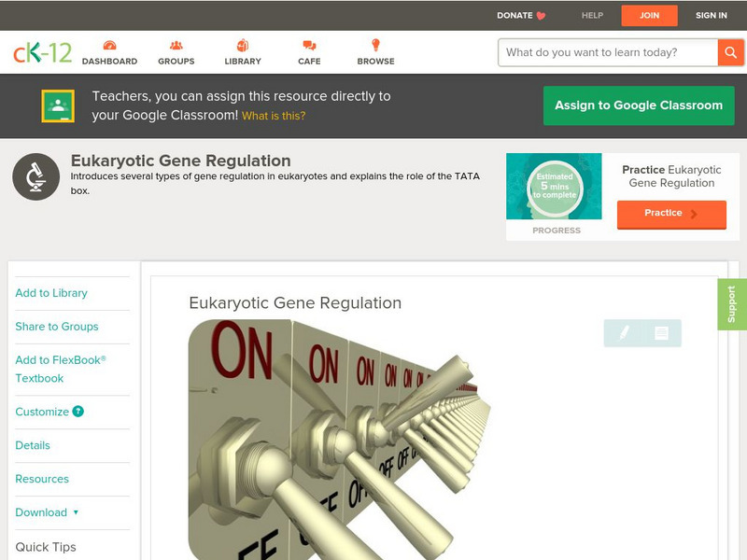Click Assign to Google Classroom button
The height and width of the screenshot is (560, 747).
[639, 105]
